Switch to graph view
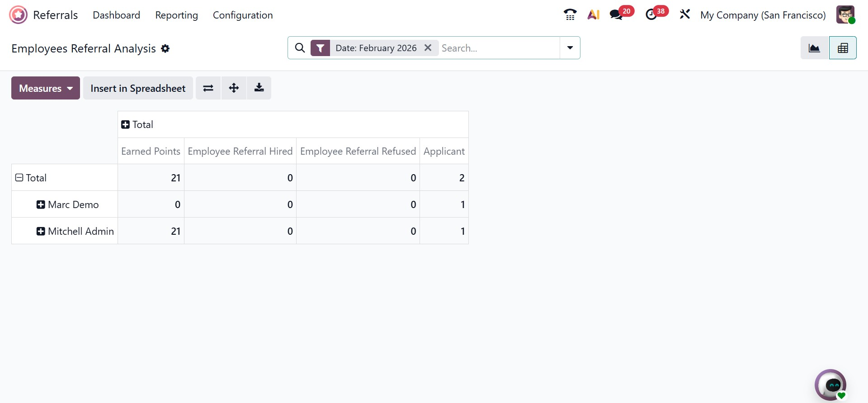The image size is (868, 403). pyautogui.click(x=814, y=48)
